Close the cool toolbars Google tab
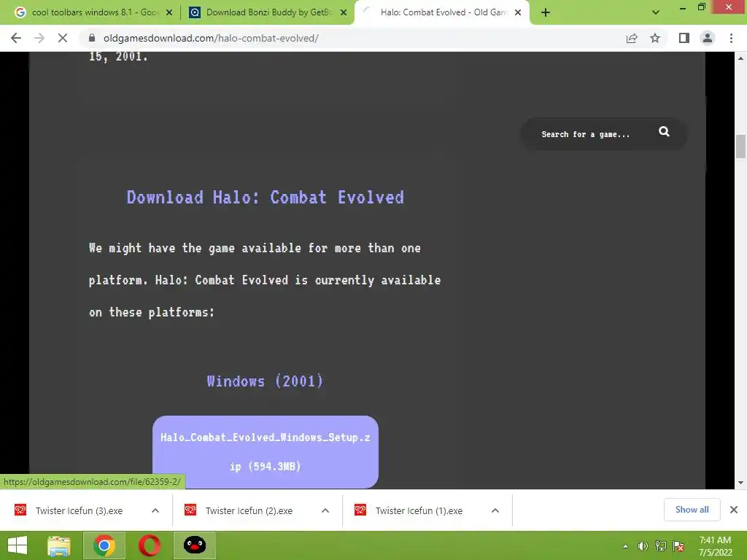This screenshot has width=747, height=560. click(169, 13)
